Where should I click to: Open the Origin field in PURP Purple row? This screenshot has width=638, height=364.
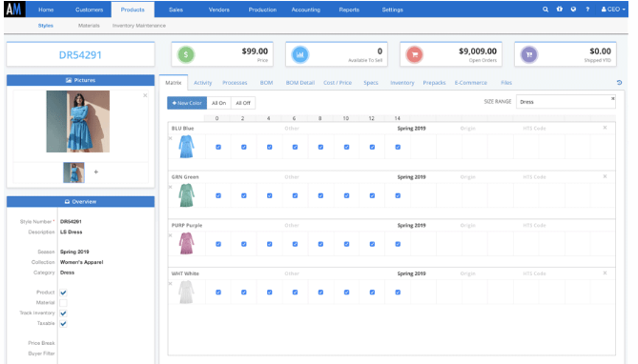tap(468, 225)
